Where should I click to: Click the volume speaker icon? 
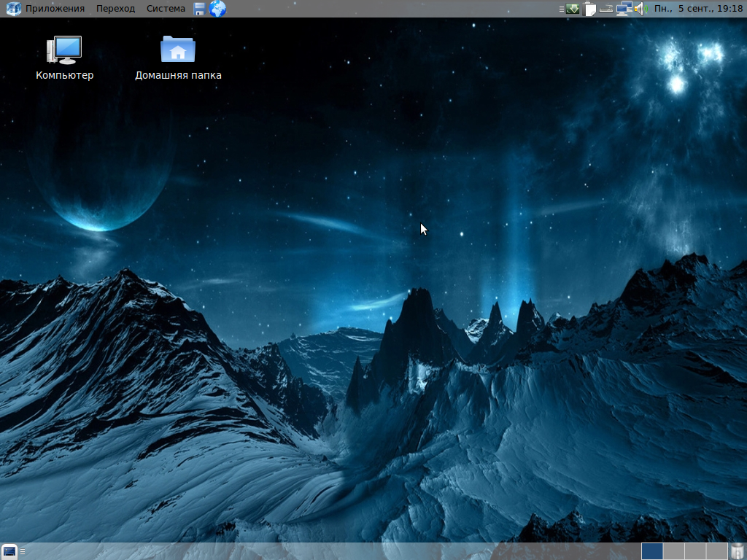coord(640,9)
